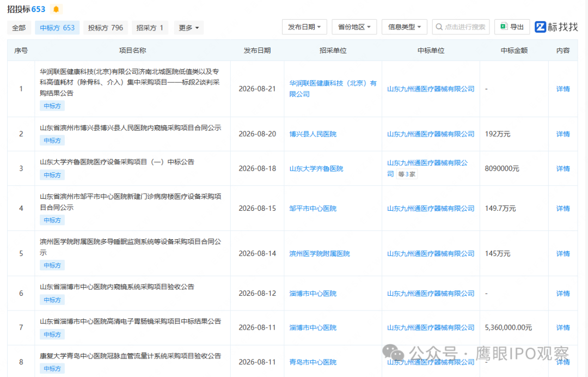Image resolution: width=588 pixels, height=377 pixels.
Task: Click the 山东大学齐鲁医院 purchaser link
Action: (x=316, y=168)
